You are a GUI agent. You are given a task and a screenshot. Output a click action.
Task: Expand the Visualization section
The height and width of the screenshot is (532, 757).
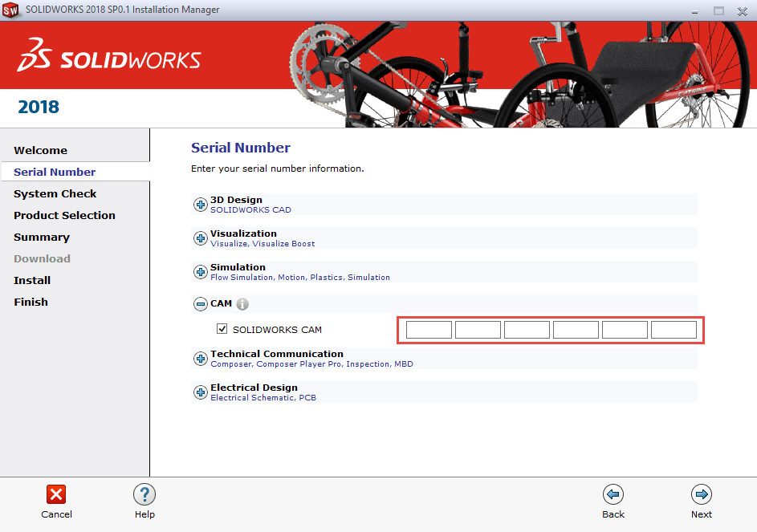[201, 238]
